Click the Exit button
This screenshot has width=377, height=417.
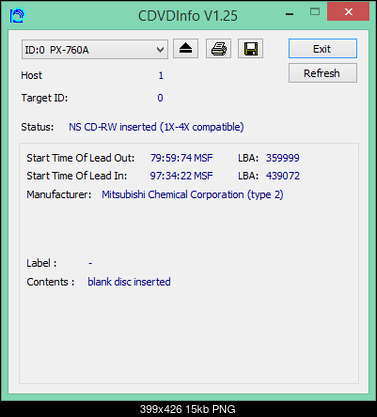(322, 49)
